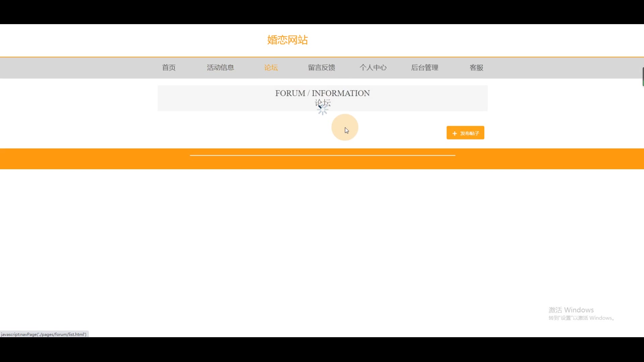Click the 婚恋网站 site title
This screenshot has width=644, height=362.
tap(287, 40)
